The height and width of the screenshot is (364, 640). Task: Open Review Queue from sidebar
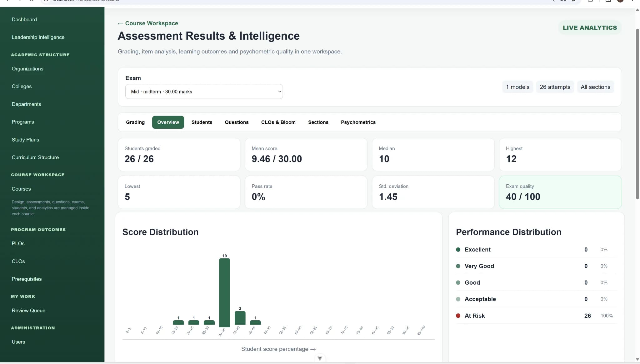point(28,310)
